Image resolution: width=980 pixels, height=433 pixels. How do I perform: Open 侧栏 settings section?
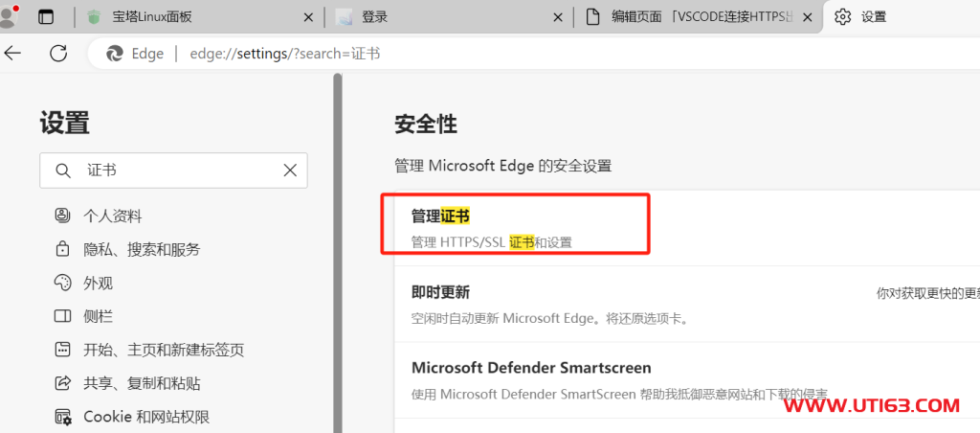pos(99,316)
